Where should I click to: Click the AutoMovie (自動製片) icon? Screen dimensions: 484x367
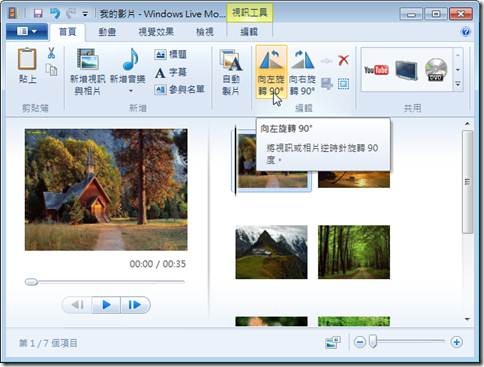231,60
